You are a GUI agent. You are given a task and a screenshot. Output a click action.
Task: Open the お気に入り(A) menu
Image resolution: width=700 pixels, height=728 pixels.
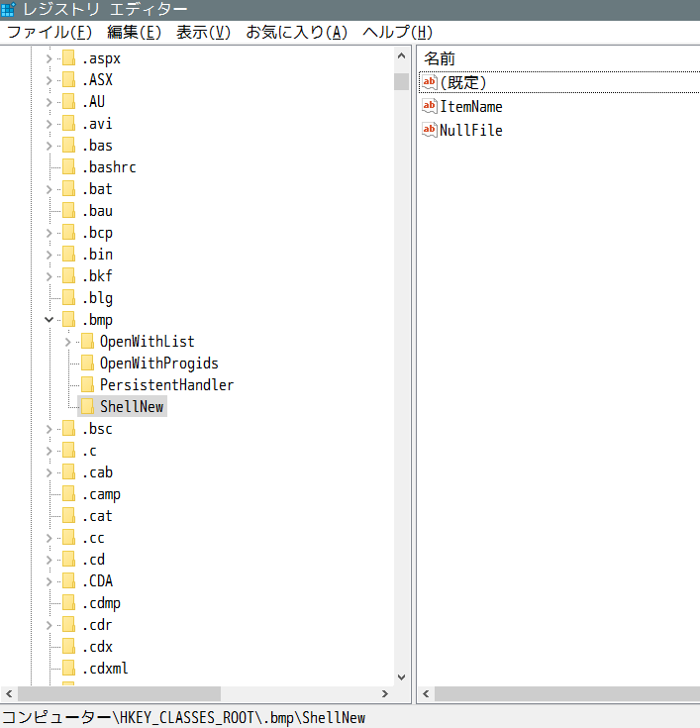pos(297,32)
